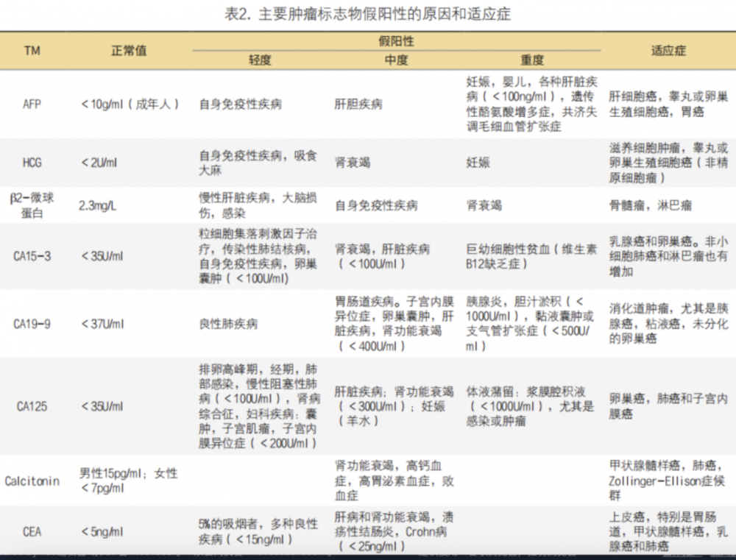
Task: Select the '良性肺疾病' cell
Action: point(228,324)
